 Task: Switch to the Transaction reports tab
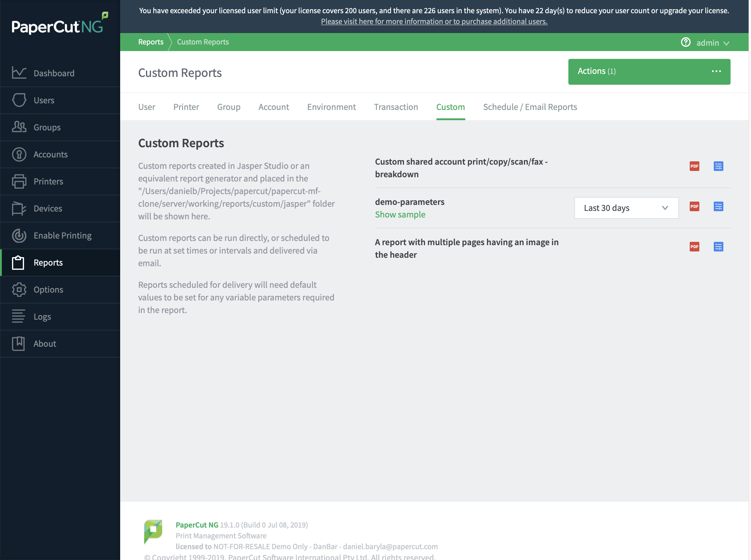pos(396,107)
